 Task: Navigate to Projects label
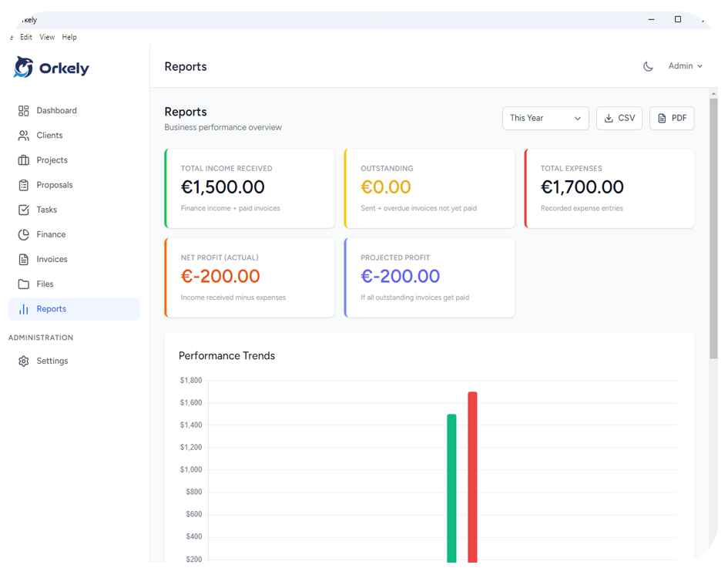[52, 160]
